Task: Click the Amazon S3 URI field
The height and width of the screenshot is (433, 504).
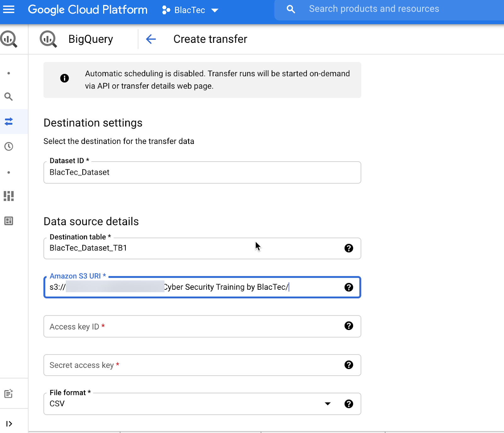Action: (x=202, y=287)
